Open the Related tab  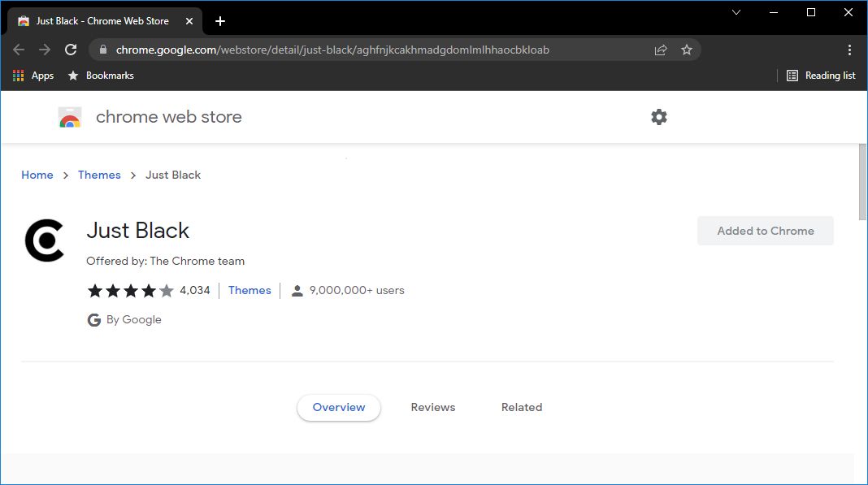point(521,407)
